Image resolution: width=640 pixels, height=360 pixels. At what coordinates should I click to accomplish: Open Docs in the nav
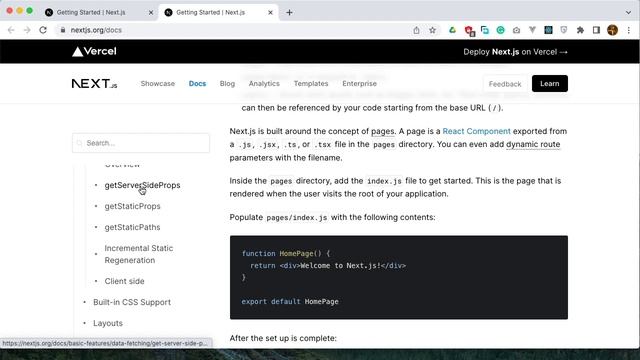click(197, 84)
